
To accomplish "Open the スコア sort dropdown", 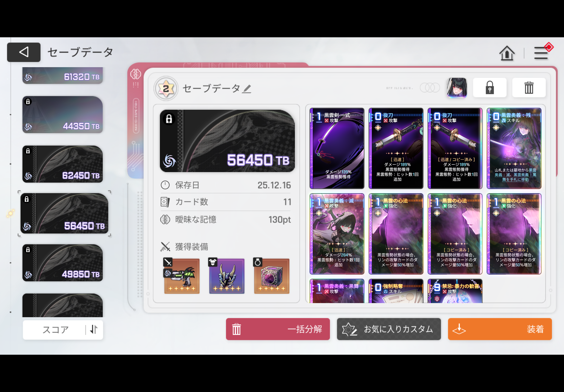I will tap(55, 330).
